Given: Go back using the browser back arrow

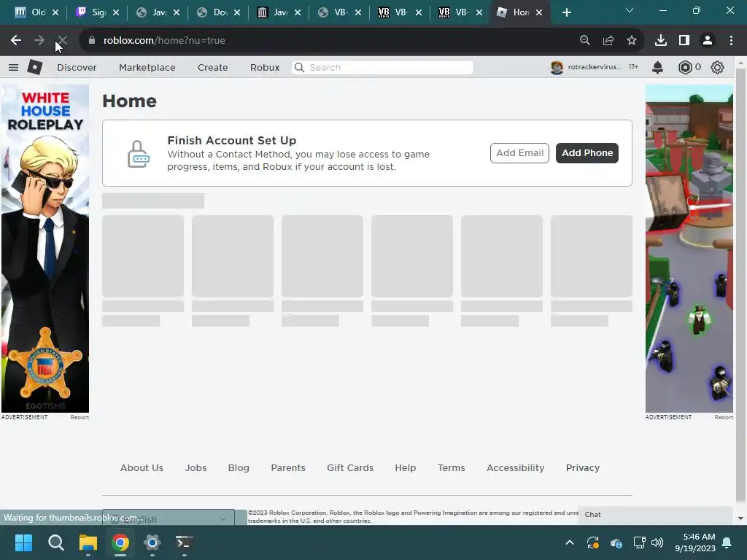Looking at the screenshot, I should [x=16, y=41].
